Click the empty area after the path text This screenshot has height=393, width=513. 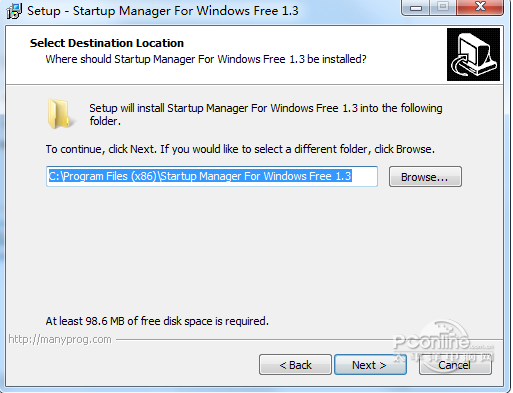tap(364, 176)
